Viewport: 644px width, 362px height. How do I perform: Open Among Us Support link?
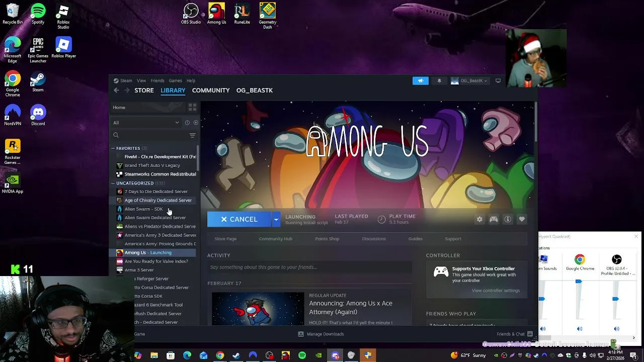click(x=453, y=239)
